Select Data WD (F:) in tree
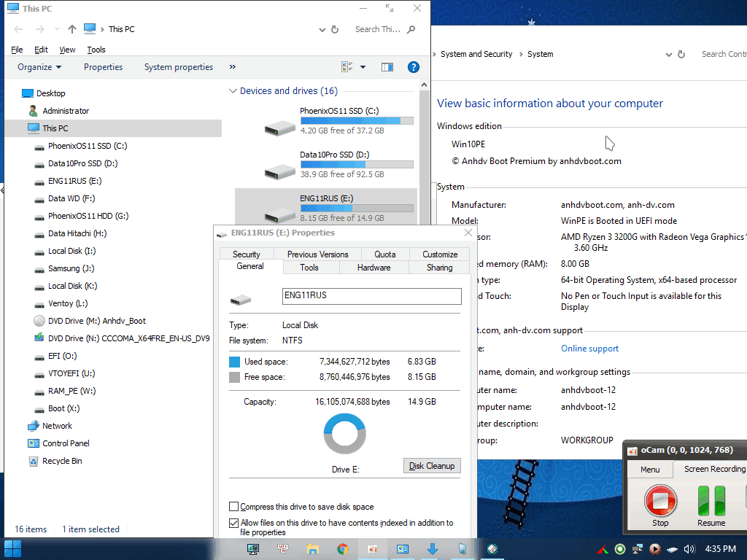747x560 pixels. click(x=71, y=198)
